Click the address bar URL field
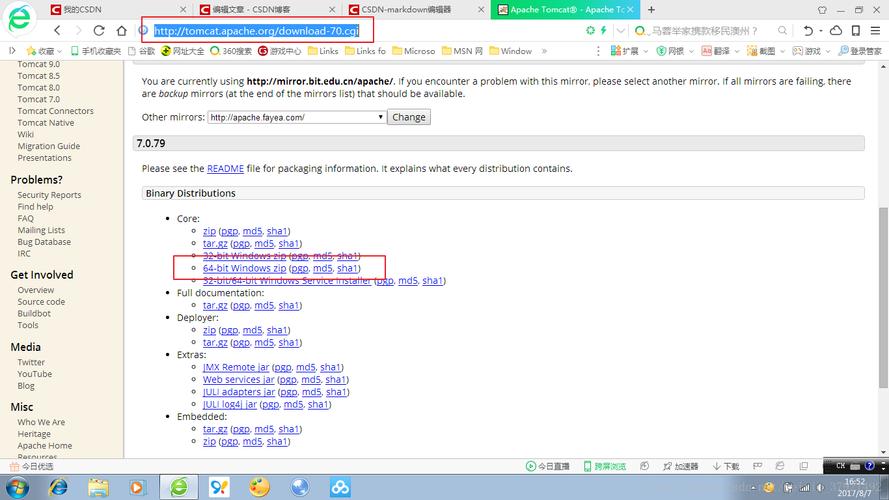The height and width of the screenshot is (500, 889). click(256, 31)
